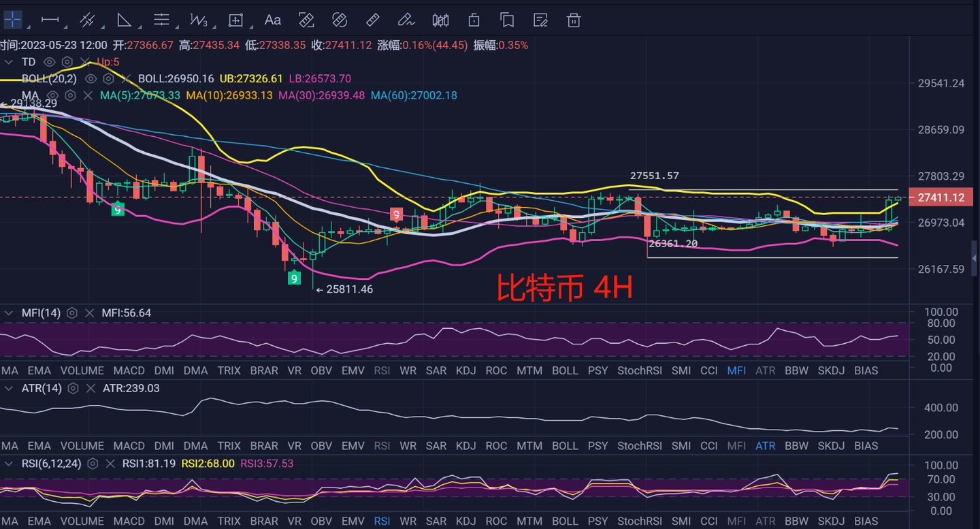980x529 pixels.
Task: Switch MFI panel to KDJ tab
Action: click(x=465, y=371)
